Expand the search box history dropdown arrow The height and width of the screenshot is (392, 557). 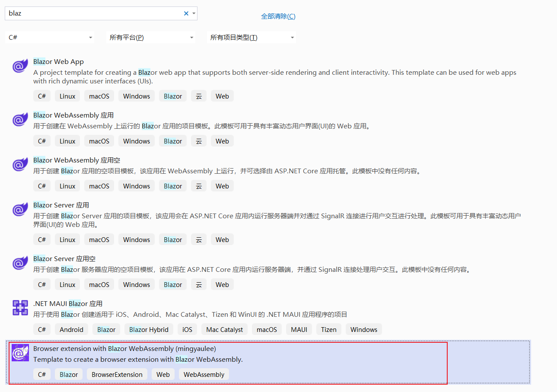pyautogui.click(x=194, y=13)
